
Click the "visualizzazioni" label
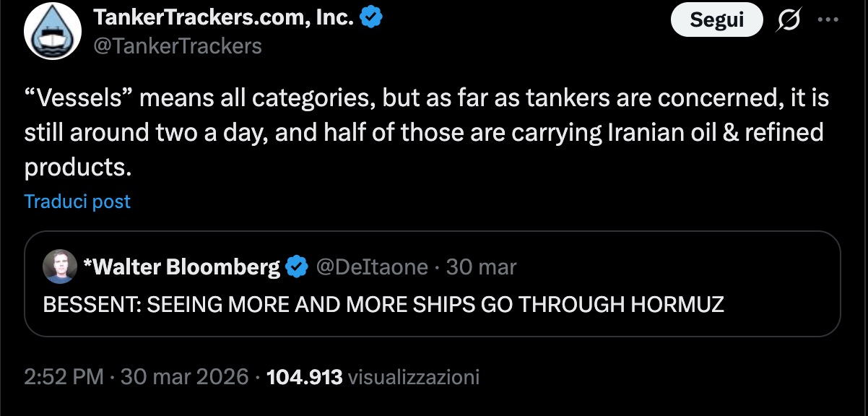coord(414,376)
